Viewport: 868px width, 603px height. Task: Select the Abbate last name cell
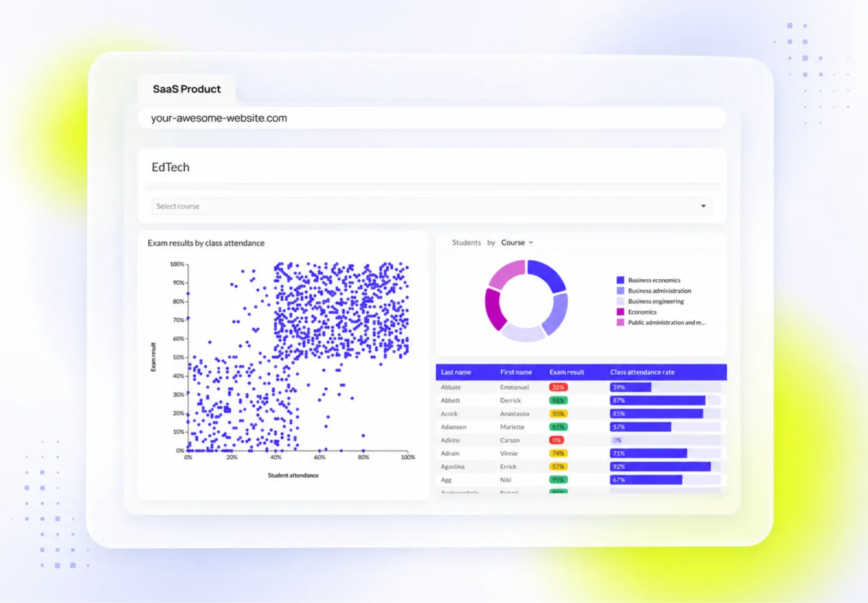[x=451, y=387]
